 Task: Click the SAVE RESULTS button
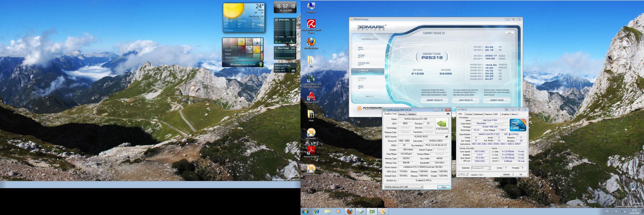(466, 100)
